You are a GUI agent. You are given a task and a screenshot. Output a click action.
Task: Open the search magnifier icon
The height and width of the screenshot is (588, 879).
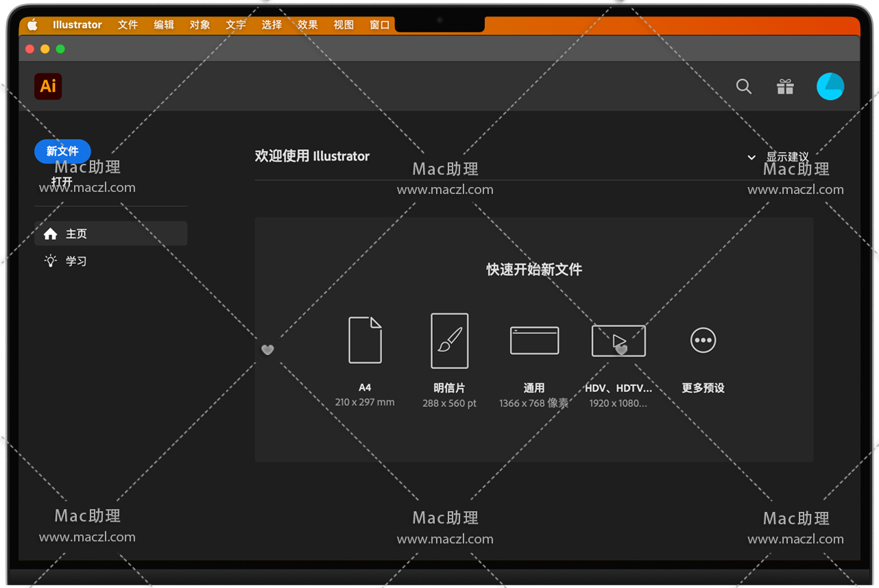743,86
